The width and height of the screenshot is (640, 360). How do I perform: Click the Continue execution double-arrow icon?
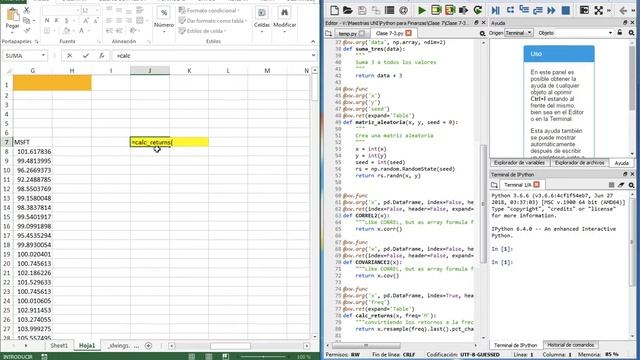coord(551,10)
